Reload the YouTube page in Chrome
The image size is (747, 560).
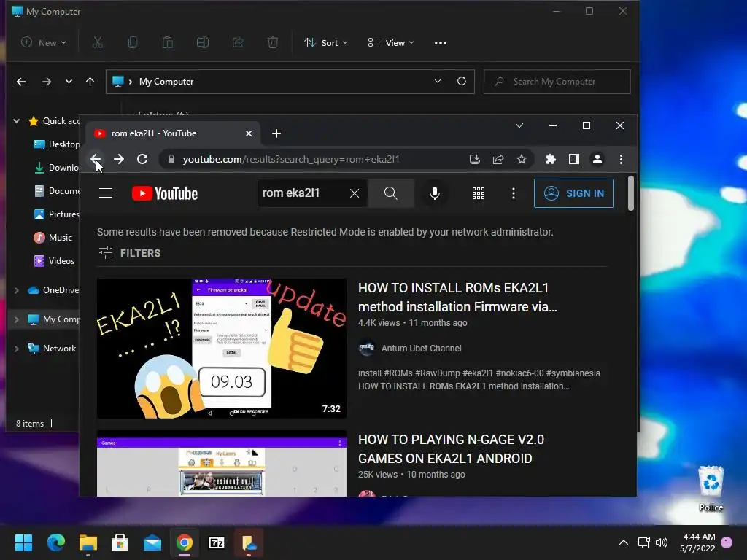142,159
